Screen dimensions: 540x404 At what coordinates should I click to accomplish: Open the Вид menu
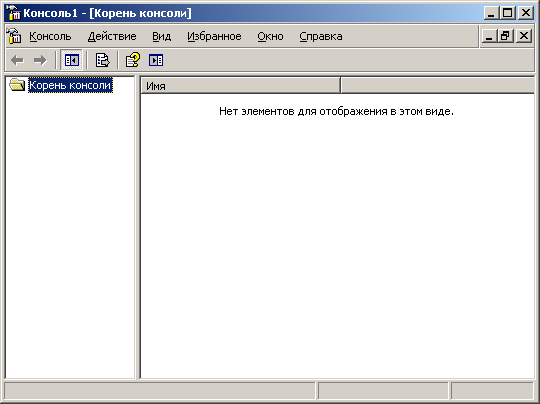[162, 36]
